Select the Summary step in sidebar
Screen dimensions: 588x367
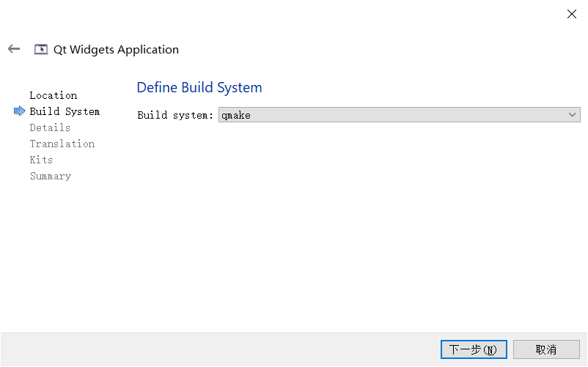point(51,176)
